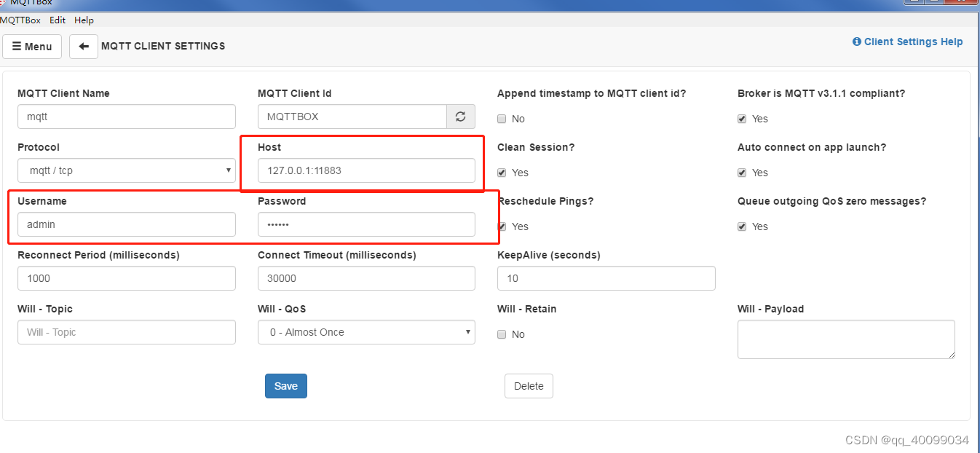The height and width of the screenshot is (453, 980).
Task: Focus the Connect Timeout field
Action: click(x=366, y=278)
